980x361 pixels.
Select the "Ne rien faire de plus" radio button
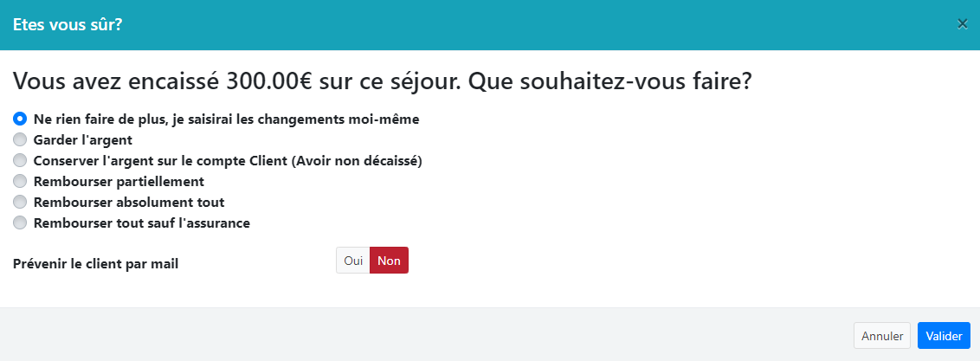pos(20,119)
